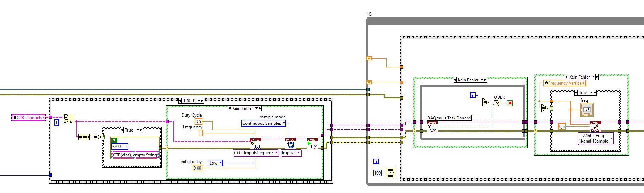The height and width of the screenshot is (193, 644).
Task: Click the Duty Cycle label
Action: pos(191,115)
